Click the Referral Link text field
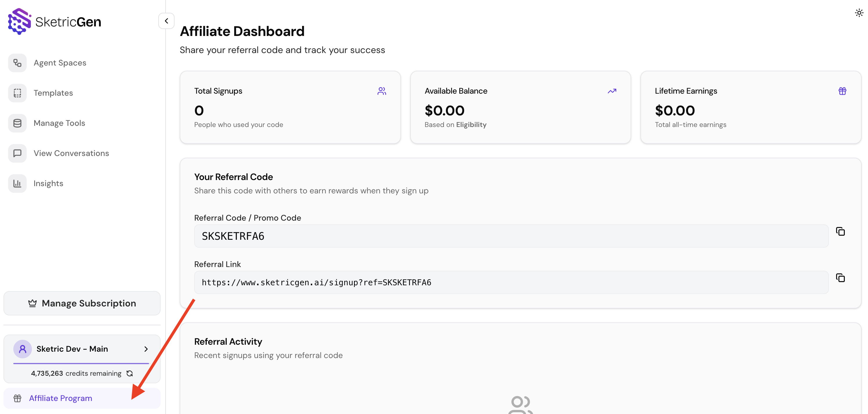 505,282
